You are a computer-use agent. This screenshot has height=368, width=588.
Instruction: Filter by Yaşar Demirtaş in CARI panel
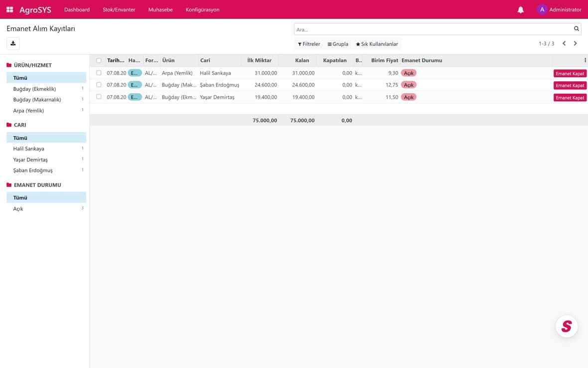pos(46,160)
